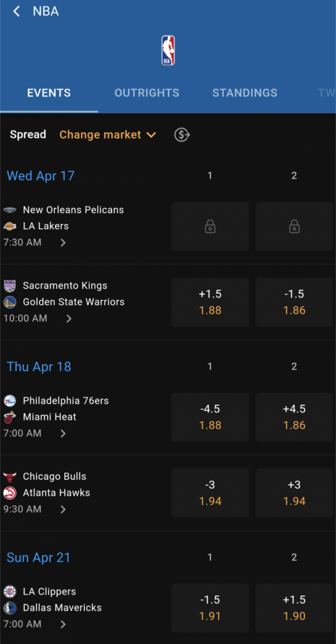
Task: Open the Change market dropdown
Action: [107, 135]
